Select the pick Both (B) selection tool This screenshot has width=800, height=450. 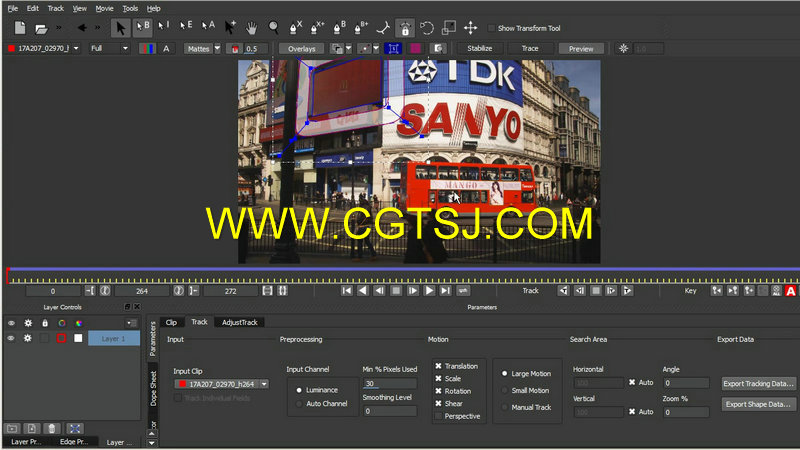(x=142, y=27)
